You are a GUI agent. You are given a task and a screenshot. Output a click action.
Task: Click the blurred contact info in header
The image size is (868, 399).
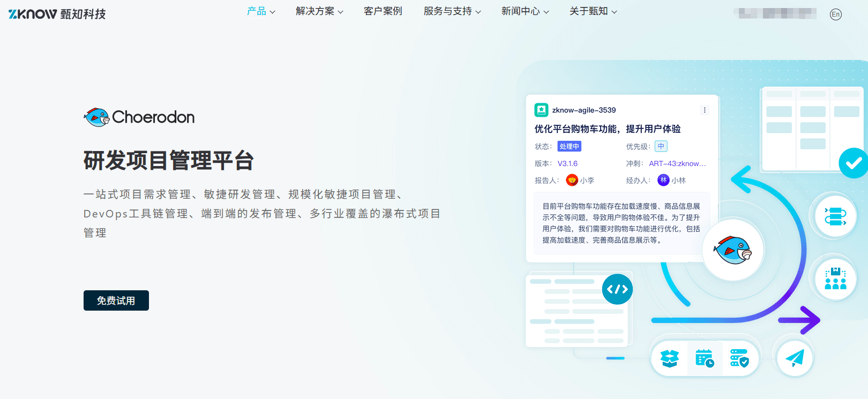[x=775, y=13]
